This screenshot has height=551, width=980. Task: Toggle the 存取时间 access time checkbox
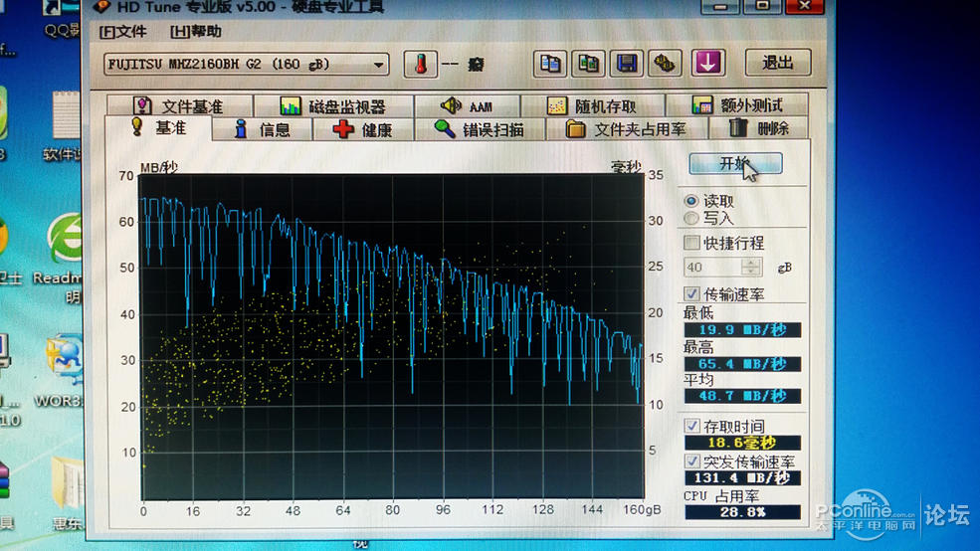point(691,426)
